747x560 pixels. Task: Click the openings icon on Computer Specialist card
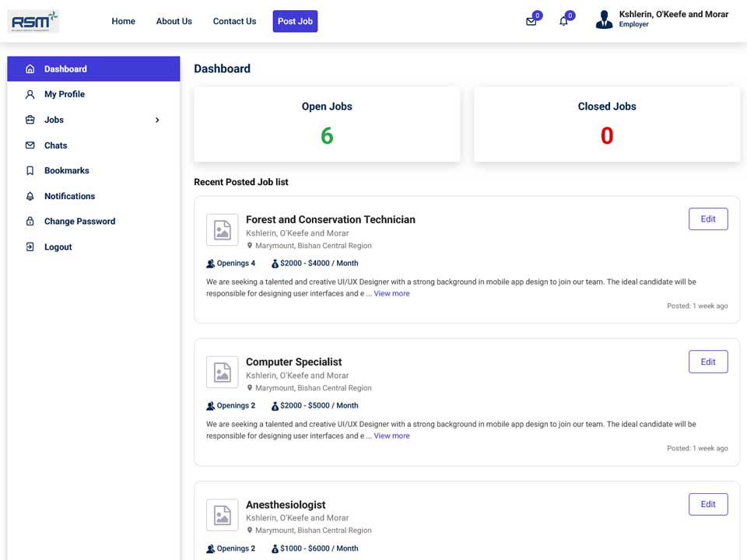[x=211, y=406]
